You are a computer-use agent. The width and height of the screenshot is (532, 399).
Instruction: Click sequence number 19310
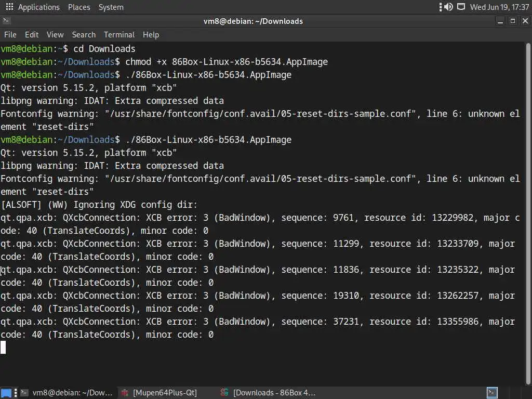[345, 296]
